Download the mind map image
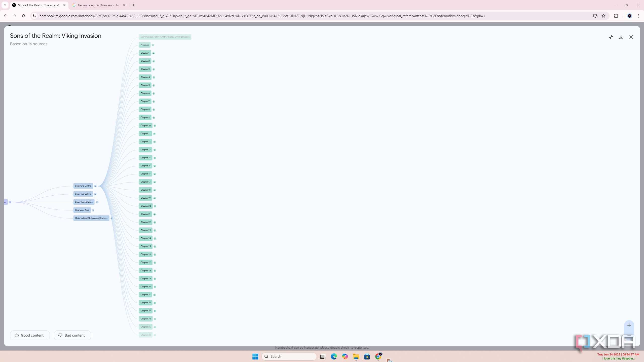This screenshot has width=644, height=362. click(x=621, y=37)
